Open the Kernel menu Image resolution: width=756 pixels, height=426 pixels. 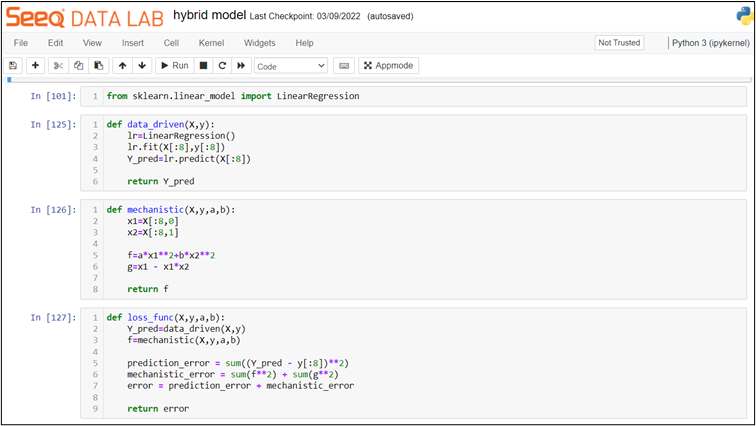coord(211,43)
